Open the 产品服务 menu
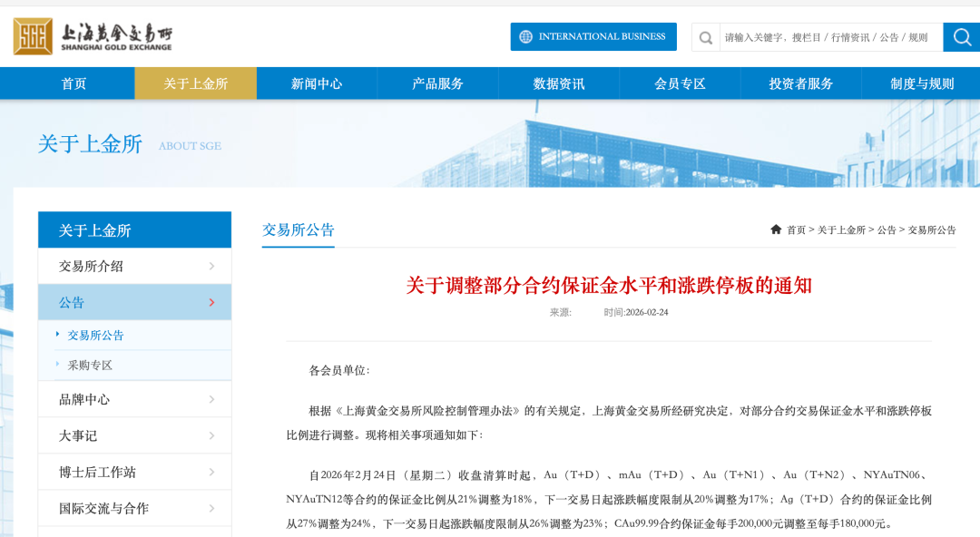 point(437,83)
